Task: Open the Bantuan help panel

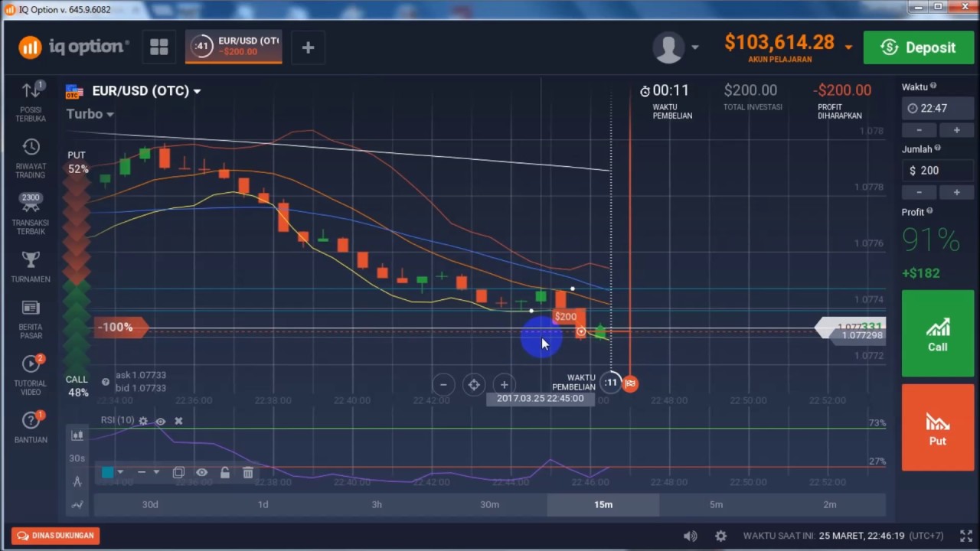Action: tap(31, 427)
